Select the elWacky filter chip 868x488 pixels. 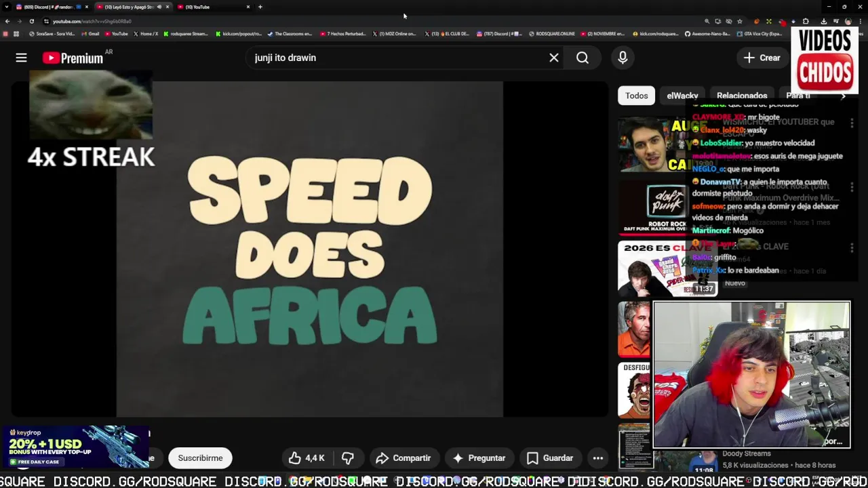[x=682, y=96]
